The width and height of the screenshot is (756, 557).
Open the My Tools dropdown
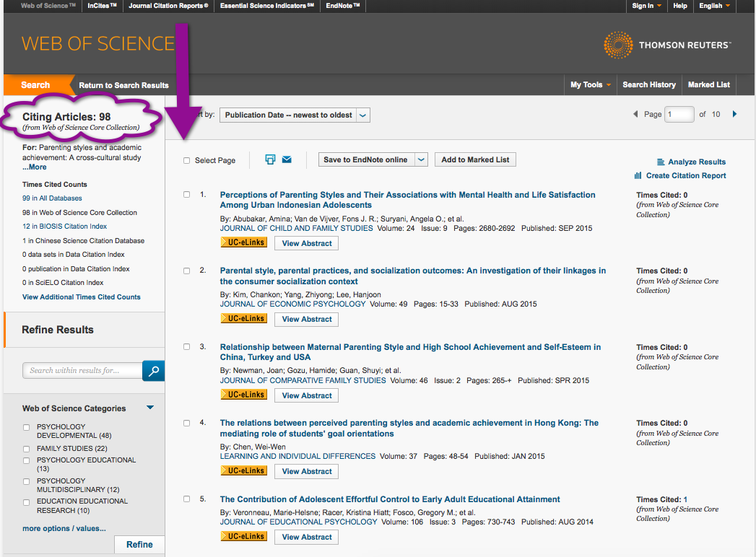(591, 85)
